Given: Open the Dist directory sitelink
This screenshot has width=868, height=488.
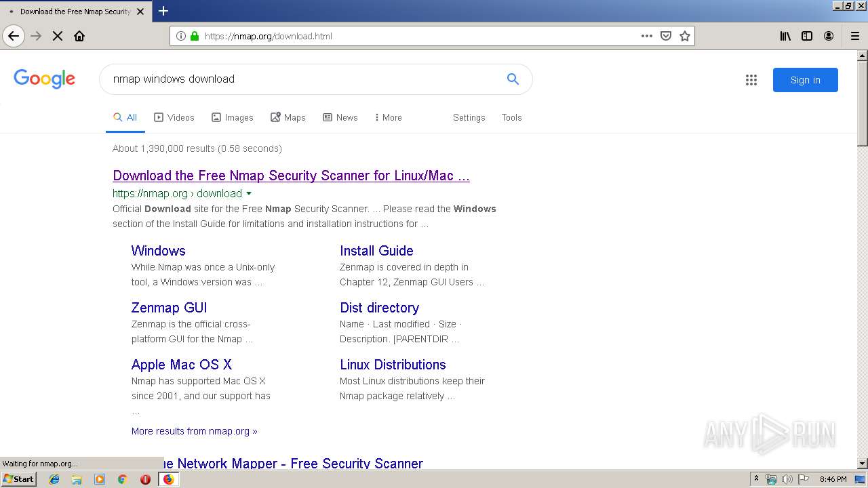Looking at the screenshot, I should (379, 308).
